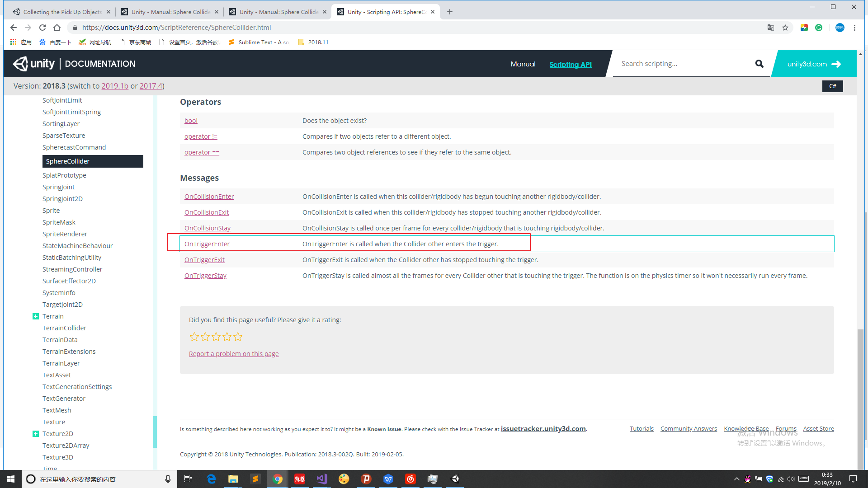Click the search magnifier icon
Viewport: 868px width, 488px height.
[x=759, y=64]
